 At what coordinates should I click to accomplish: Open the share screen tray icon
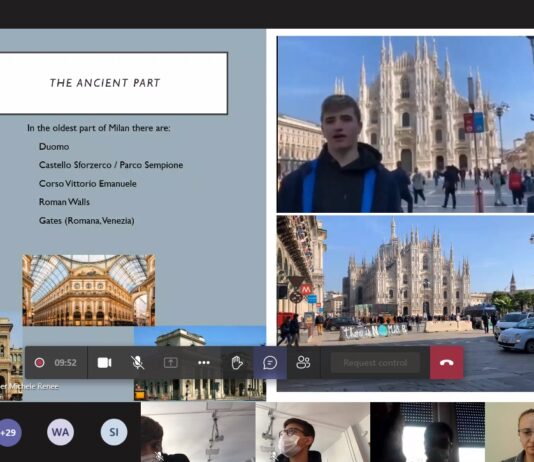coord(171,363)
